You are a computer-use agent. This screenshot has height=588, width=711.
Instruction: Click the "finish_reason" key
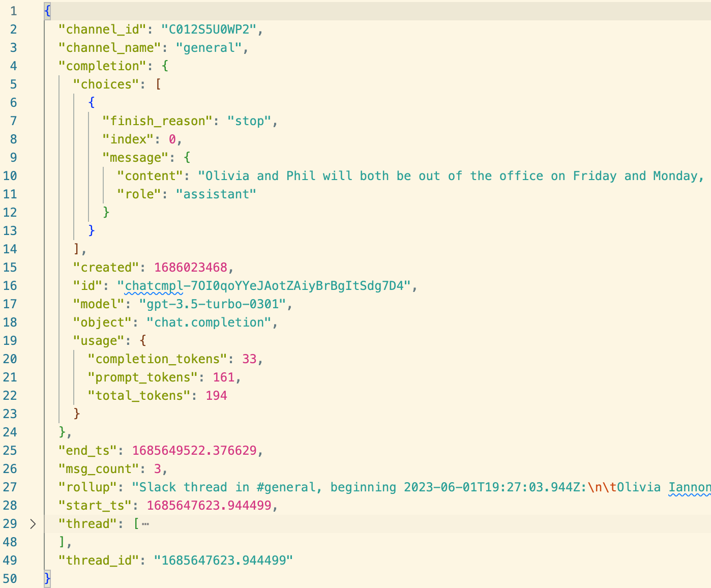click(158, 121)
